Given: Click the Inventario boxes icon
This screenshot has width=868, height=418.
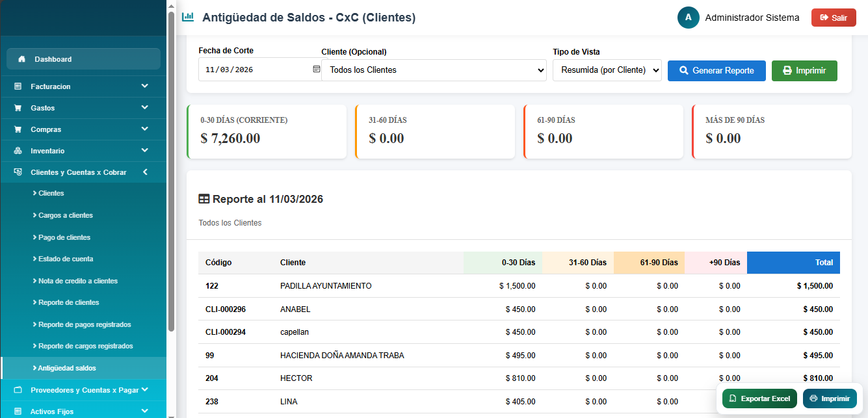Looking at the screenshot, I should point(18,151).
